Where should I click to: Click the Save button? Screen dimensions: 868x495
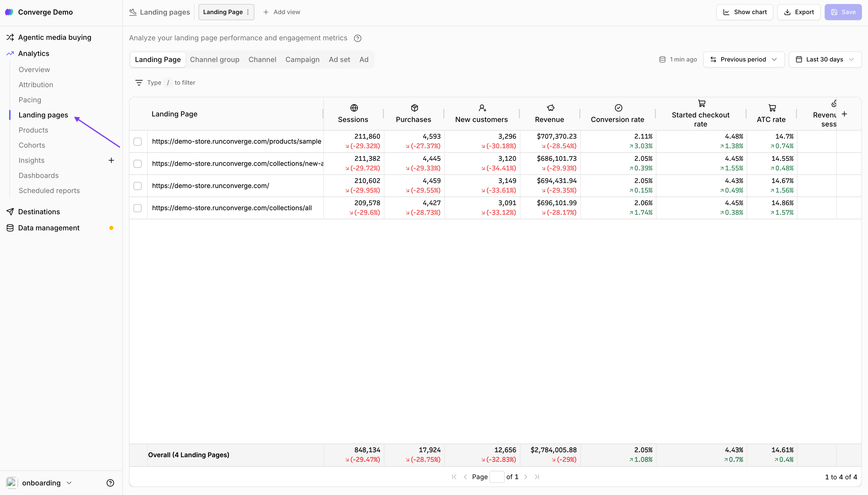click(843, 12)
